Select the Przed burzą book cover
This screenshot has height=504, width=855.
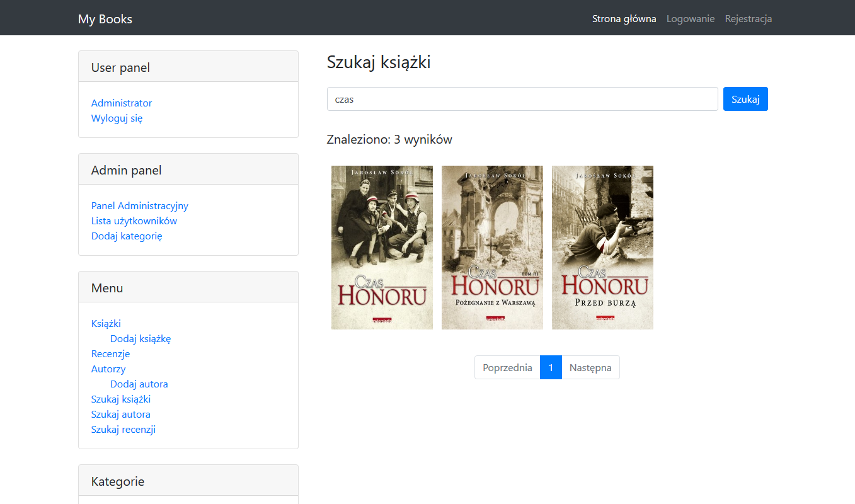coord(602,247)
